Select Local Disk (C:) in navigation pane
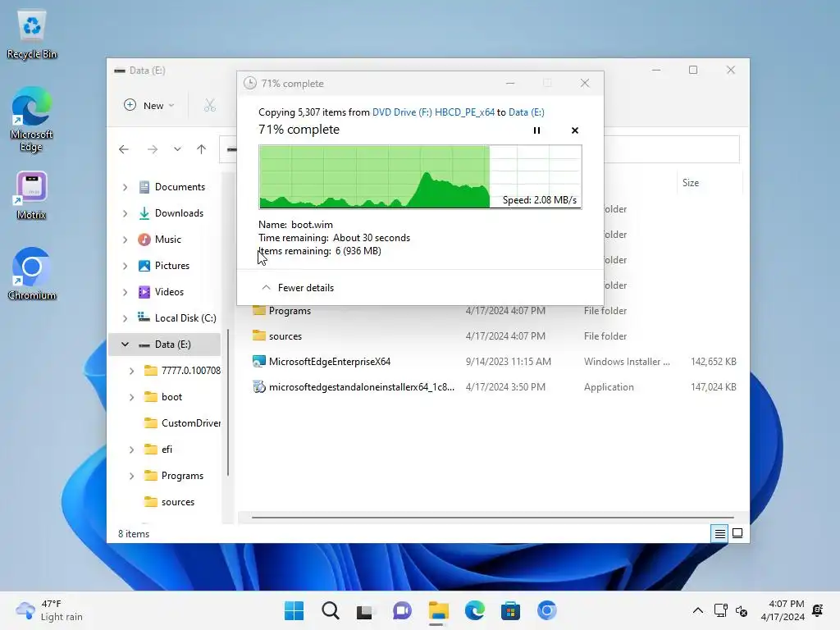The width and height of the screenshot is (840, 630). coord(177,318)
